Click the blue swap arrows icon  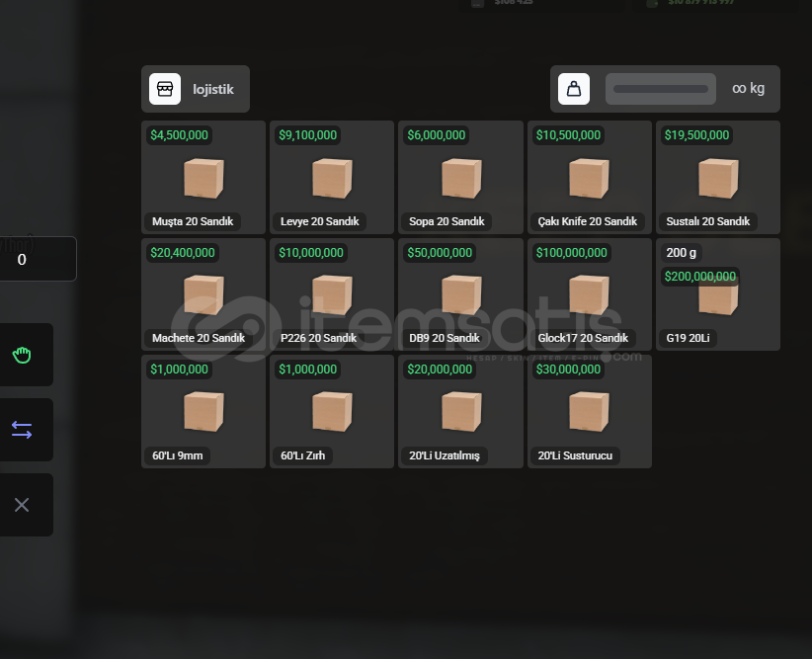point(22,430)
